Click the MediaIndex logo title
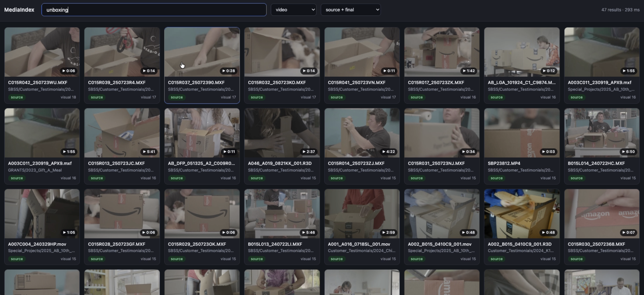The image size is (644, 295). (19, 10)
